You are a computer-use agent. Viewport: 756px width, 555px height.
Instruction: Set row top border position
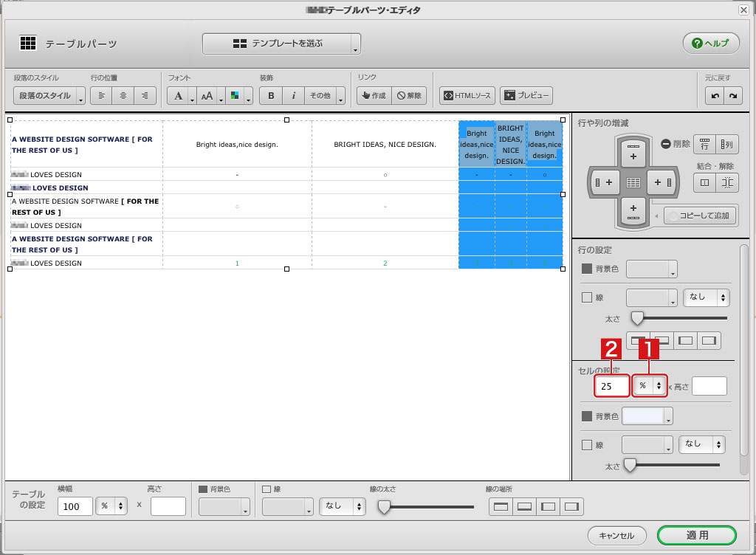pyautogui.click(x=638, y=341)
